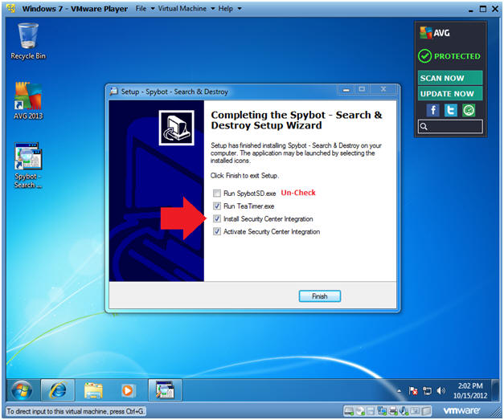Click VMware floppy device icon
The width and height of the screenshot is (504, 420).
(x=371, y=410)
